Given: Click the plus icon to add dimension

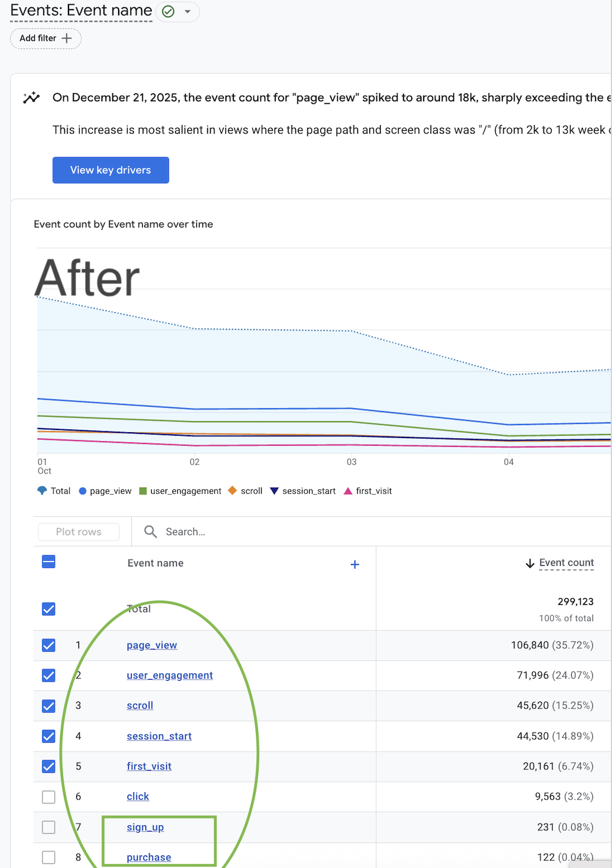Looking at the screenshot, I should tap(355, 564).
